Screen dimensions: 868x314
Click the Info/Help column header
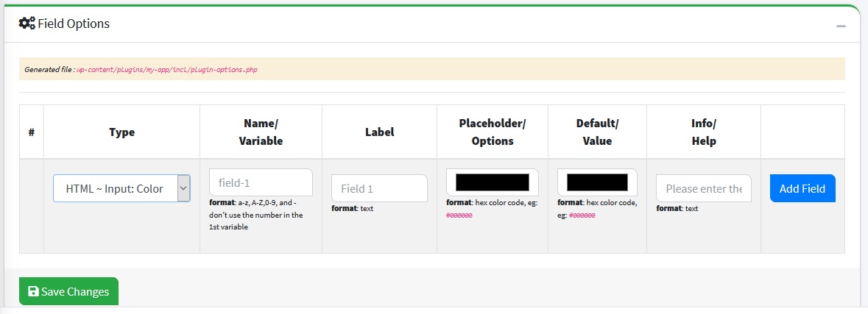(703, 132)
